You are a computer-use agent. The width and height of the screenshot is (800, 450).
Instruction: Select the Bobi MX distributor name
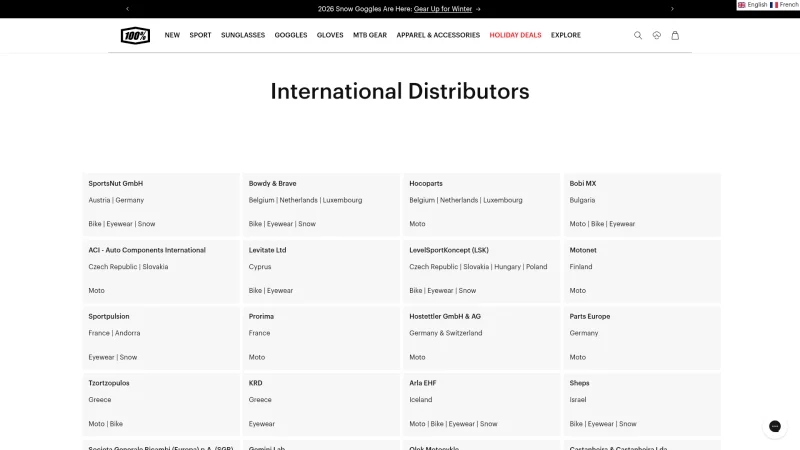tap(583, 183)
